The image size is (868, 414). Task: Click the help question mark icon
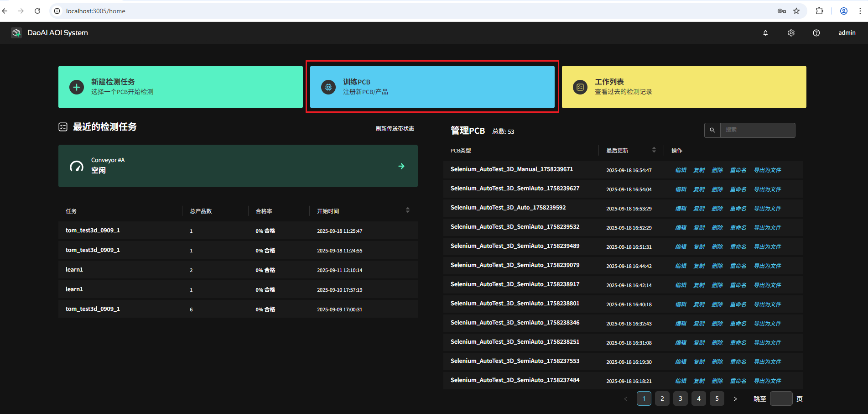coord(816,33)
